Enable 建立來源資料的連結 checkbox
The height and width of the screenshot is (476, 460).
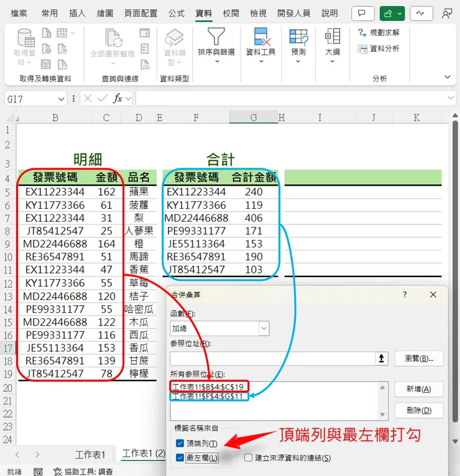tap(249, 457)
